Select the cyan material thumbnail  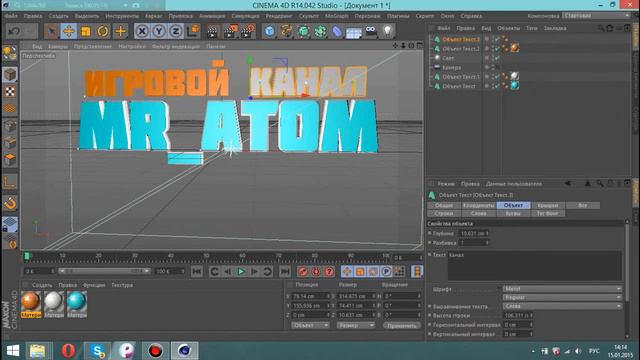point(77,302)
